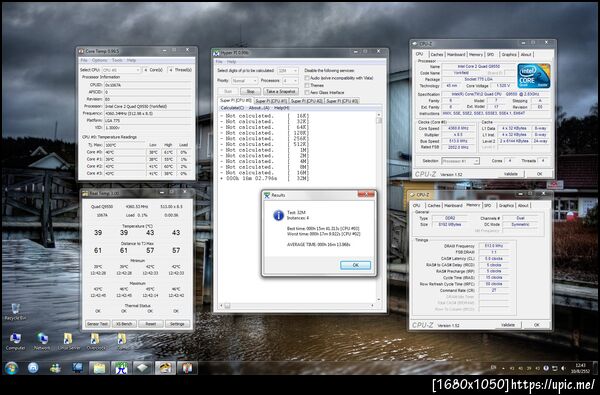Toggle the Aero Glass Interface checkbox
The height and width of the screenshot is (395, 600).
coord(307,93)
